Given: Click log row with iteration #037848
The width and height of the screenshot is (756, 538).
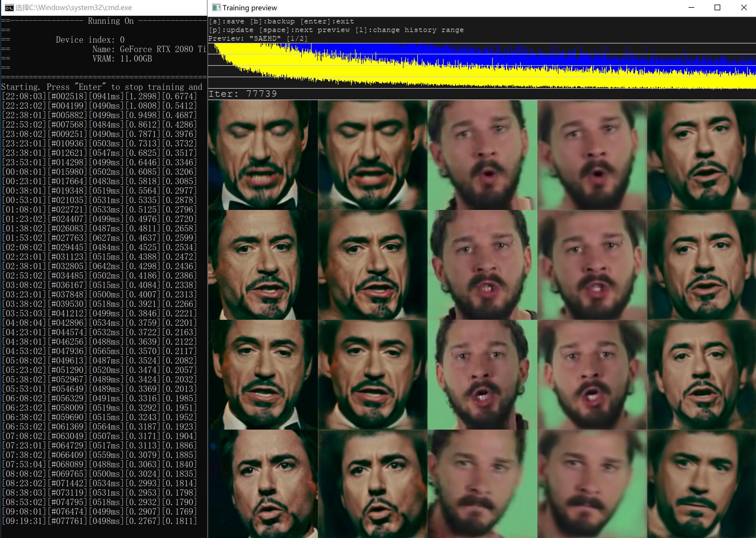Looking at the screenshot, I should click(99, 295).
